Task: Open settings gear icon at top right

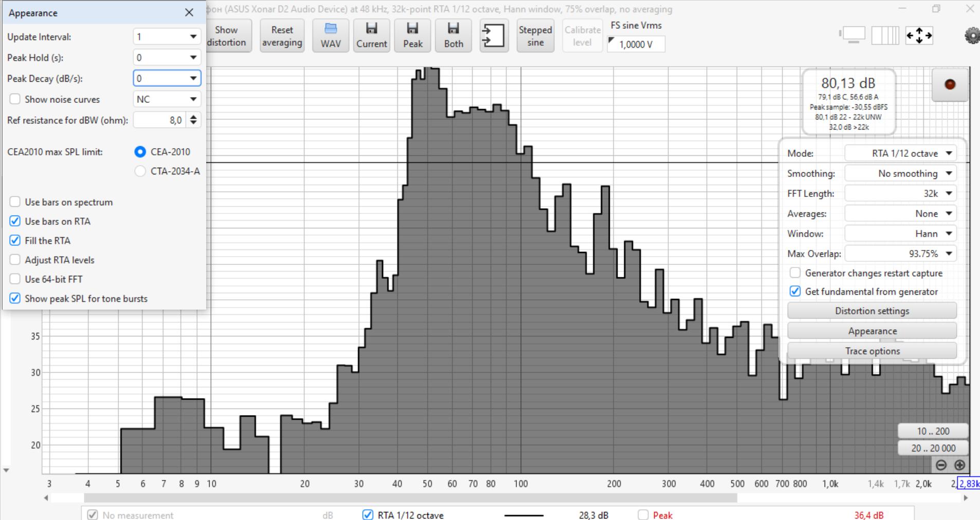Action: [972, 35]
